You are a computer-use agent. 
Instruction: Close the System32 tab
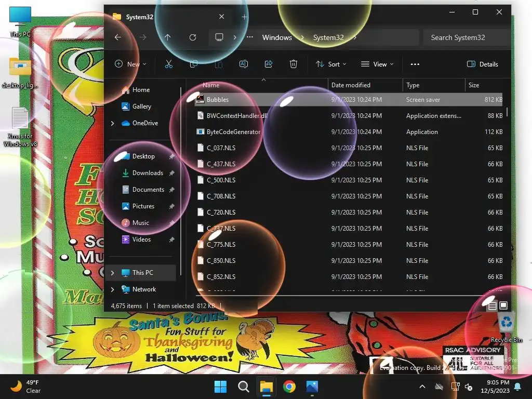click(x=221, y=17)
